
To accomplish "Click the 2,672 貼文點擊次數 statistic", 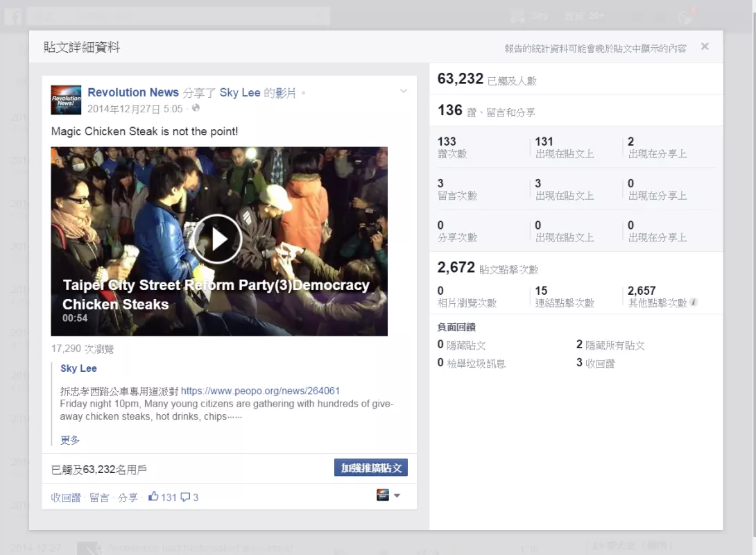I will pos(488,268).
